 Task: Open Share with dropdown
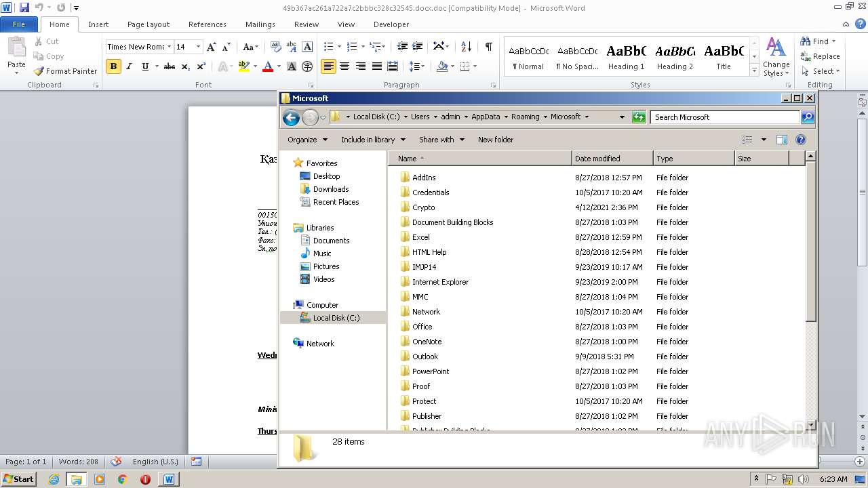[x=441, y=140]
